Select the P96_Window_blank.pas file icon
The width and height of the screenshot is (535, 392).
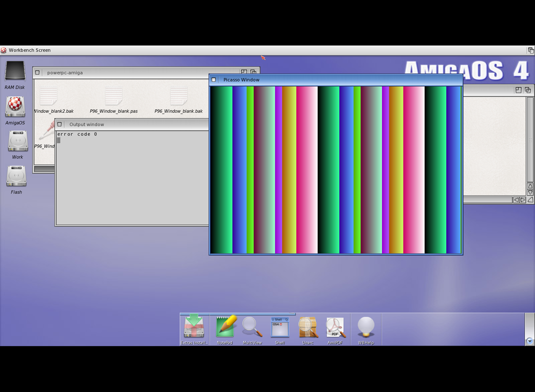(114, 97)
